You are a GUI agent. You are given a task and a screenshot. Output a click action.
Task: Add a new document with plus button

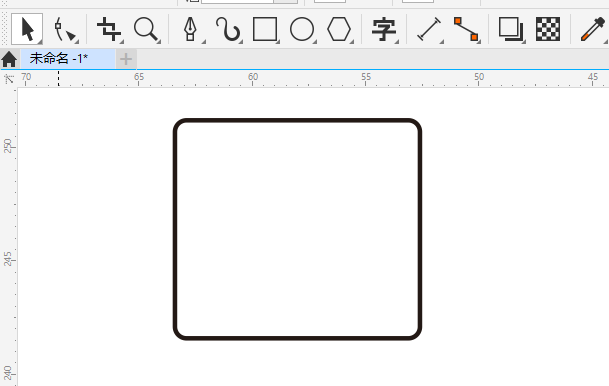point(126,59)
